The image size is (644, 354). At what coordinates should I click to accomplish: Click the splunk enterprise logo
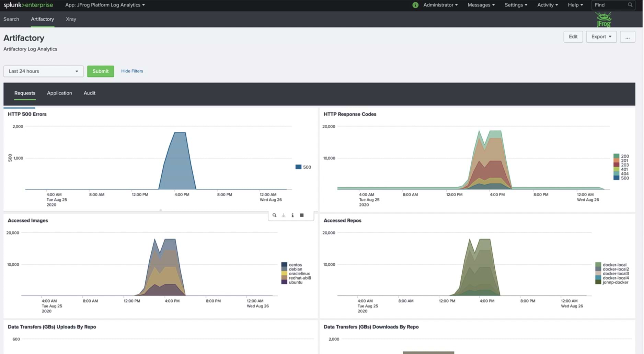pyautogui.click(x=28, y=5)
